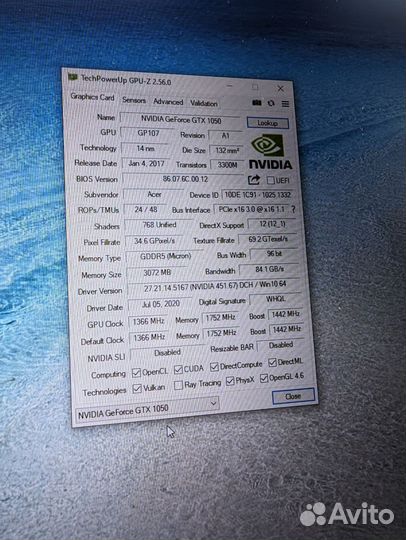Toggle the CUDA checkbox
The width and height of the screenshot is (406, 540).
click(178, 370)
